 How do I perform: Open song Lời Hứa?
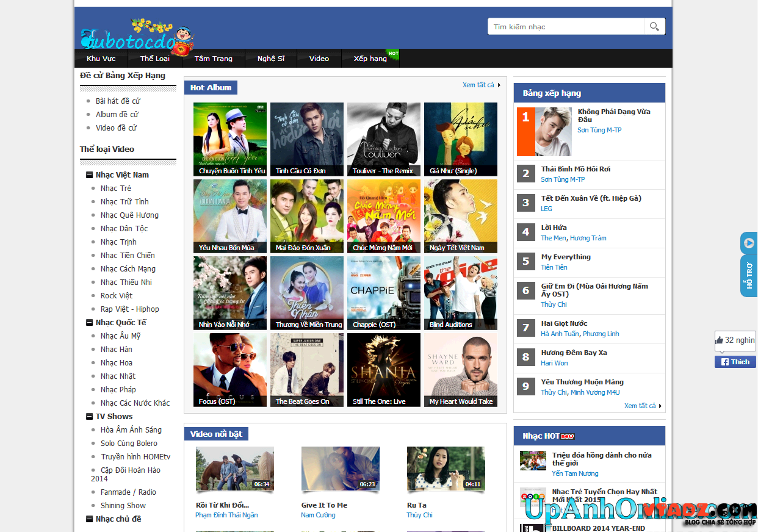554,228
